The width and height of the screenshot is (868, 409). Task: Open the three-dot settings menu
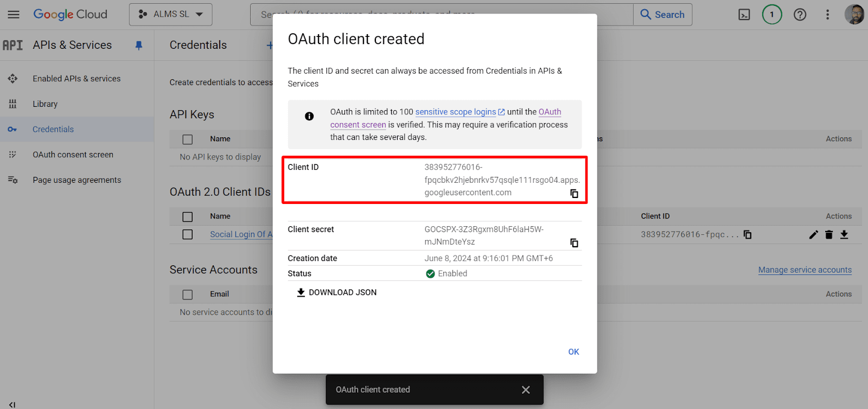point(827,15)
